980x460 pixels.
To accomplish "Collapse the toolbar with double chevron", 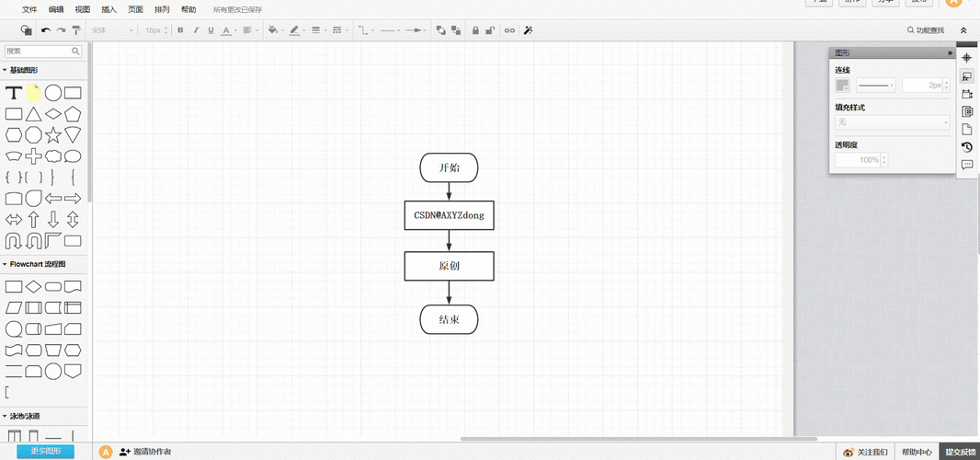I will 963,30.
